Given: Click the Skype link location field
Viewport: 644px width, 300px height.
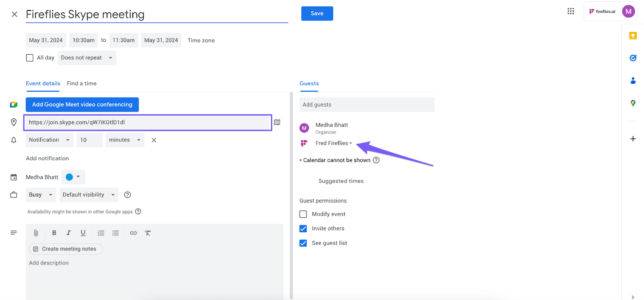Looking at the screenshot, I should pos(148,122).
